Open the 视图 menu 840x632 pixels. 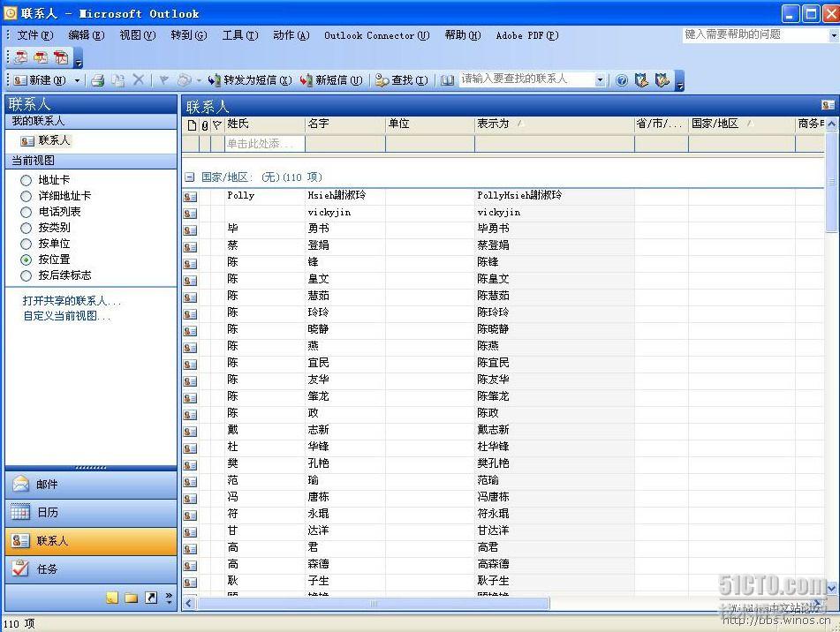137,35
